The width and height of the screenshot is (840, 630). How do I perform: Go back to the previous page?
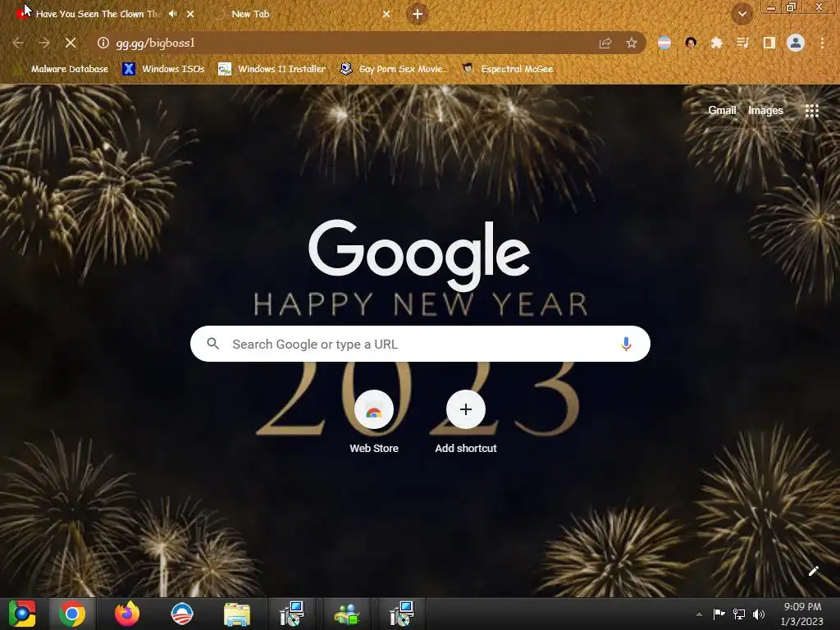pos(18,43)
